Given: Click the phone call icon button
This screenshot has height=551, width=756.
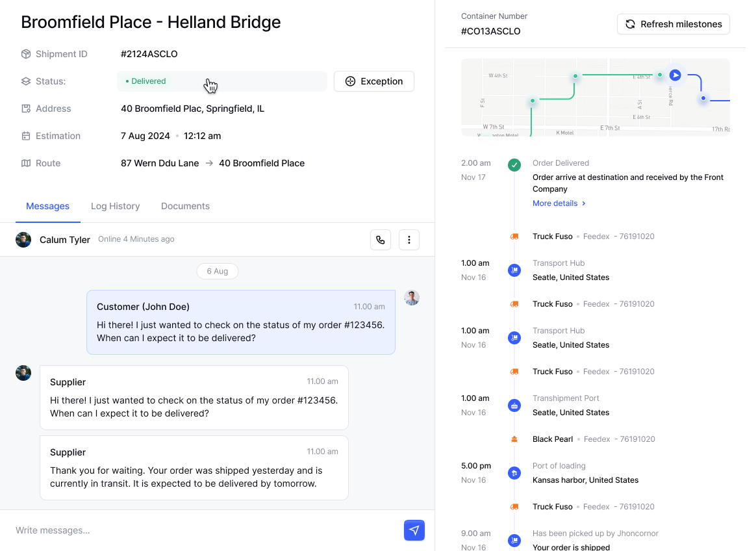Looking at the screenshot, I should click(381, 240).
